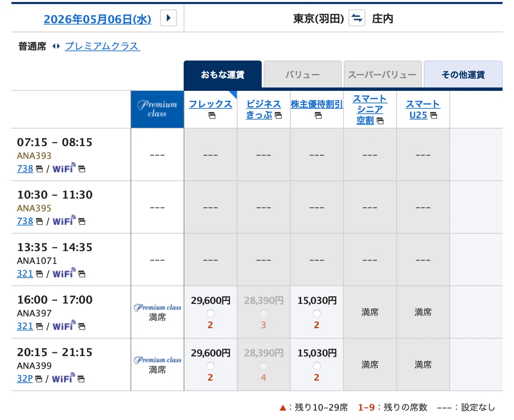Select 株主優待割引 15,030円 fare for ANA397
514x420 pixels.
[x=317, y=313]
